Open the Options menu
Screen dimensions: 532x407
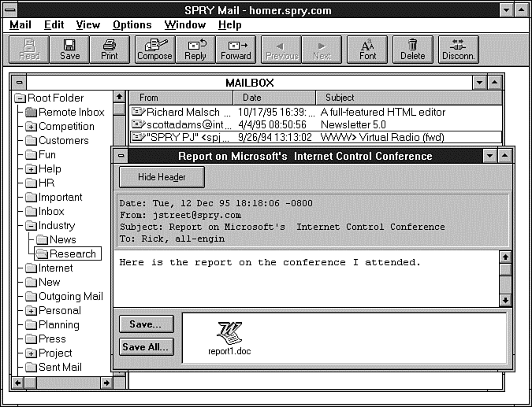point(132,24)
